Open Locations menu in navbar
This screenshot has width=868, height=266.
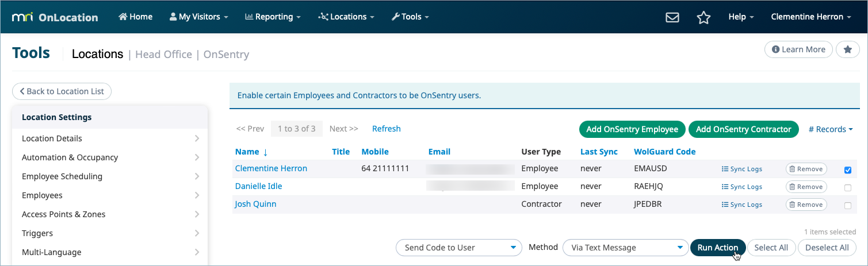346,17
